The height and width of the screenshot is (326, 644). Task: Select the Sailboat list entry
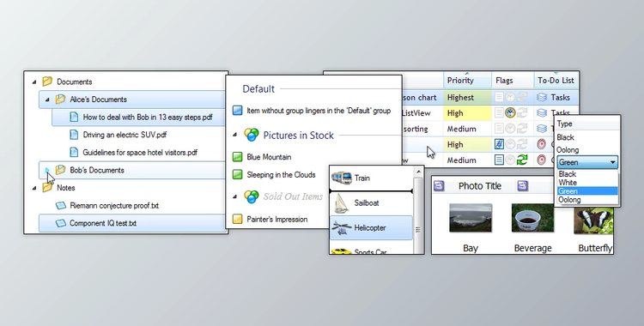point(371,202)
